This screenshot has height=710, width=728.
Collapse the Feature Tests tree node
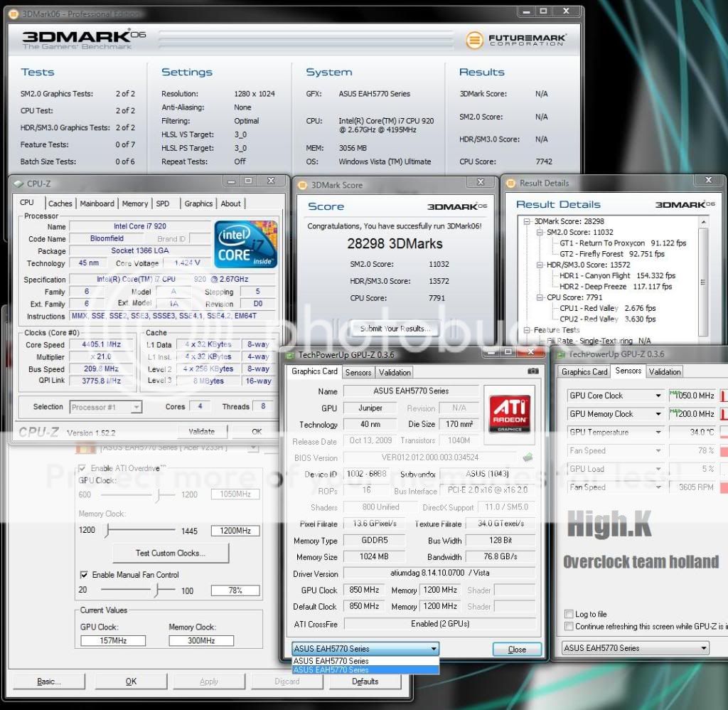[x=527, y=330]
